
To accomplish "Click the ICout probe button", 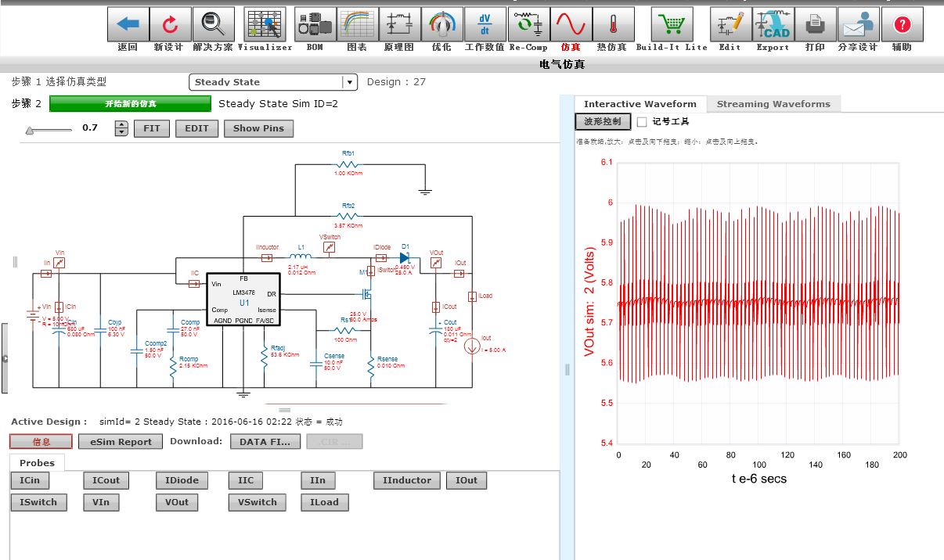I will [x=106, y=480].
